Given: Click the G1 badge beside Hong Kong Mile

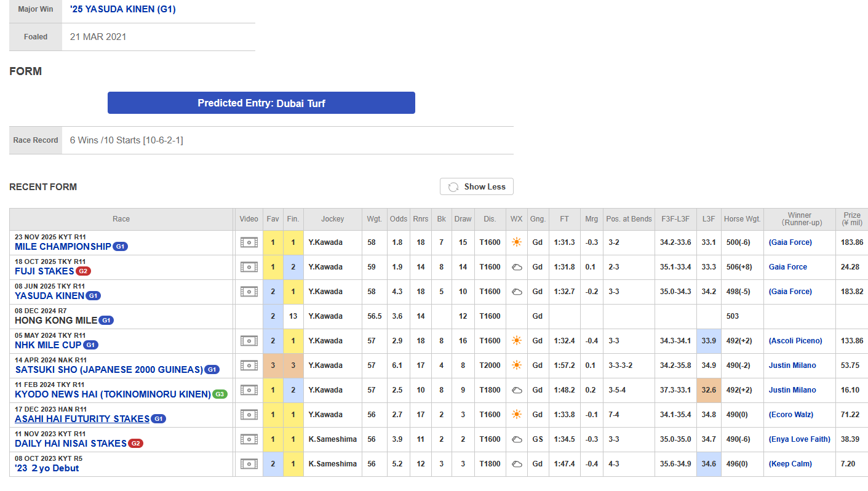Looking at the screenshot, I should click(106, 321).
